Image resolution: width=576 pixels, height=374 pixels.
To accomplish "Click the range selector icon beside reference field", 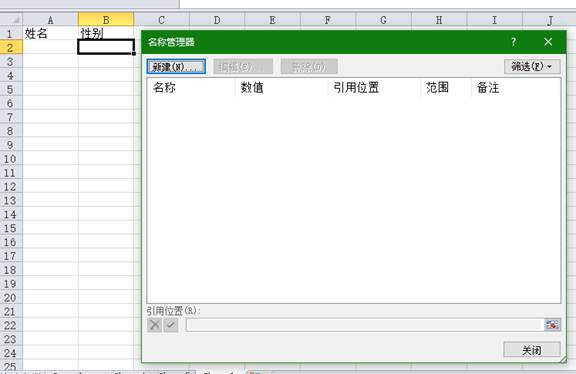I will (x=552, y=325).
